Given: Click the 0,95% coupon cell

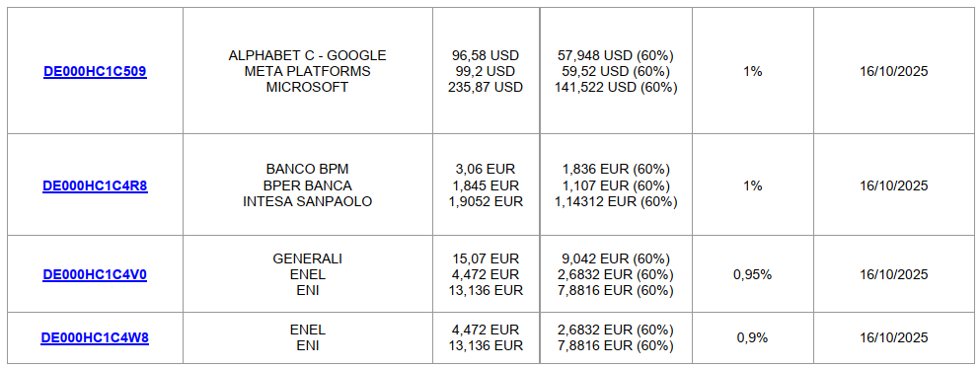Looking at the screenshot, I should (x=752, y=275).
